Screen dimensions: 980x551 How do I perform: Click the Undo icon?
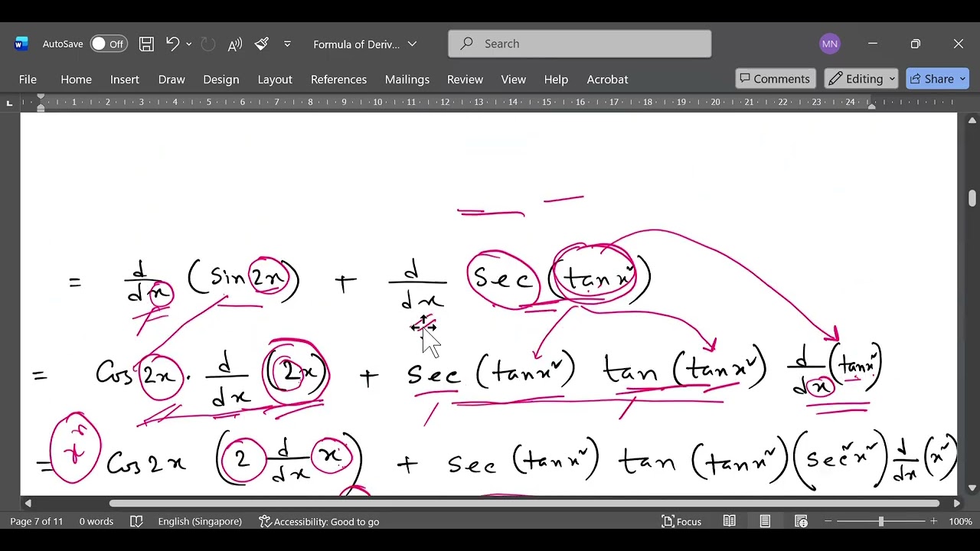pyautogui.click(x=172, y=44)
